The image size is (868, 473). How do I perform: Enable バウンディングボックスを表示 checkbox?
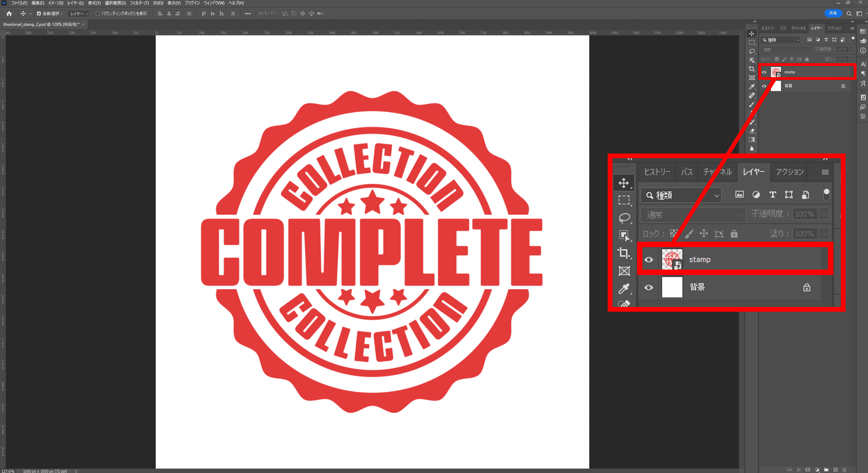(x=98, y=13)
